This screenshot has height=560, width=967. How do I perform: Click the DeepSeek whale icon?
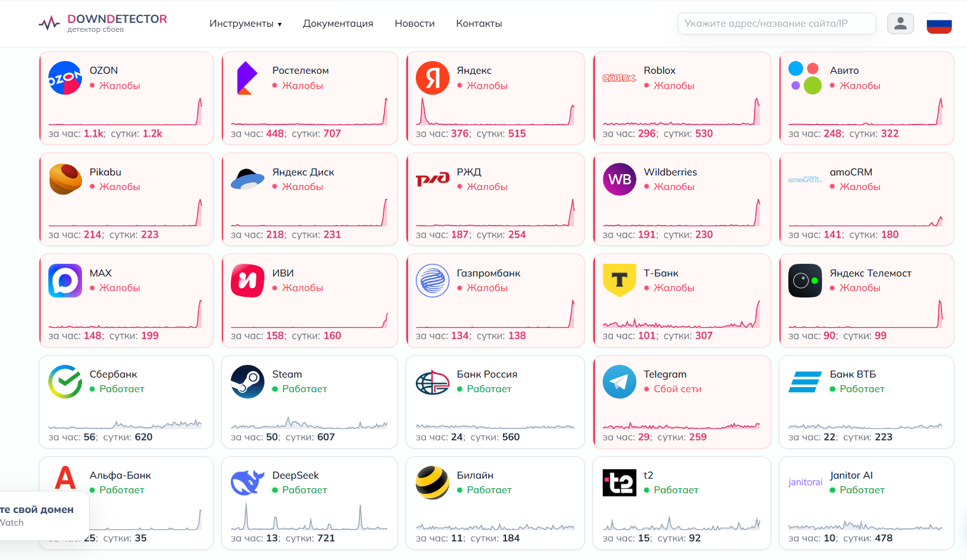click(x=247, y=482)
